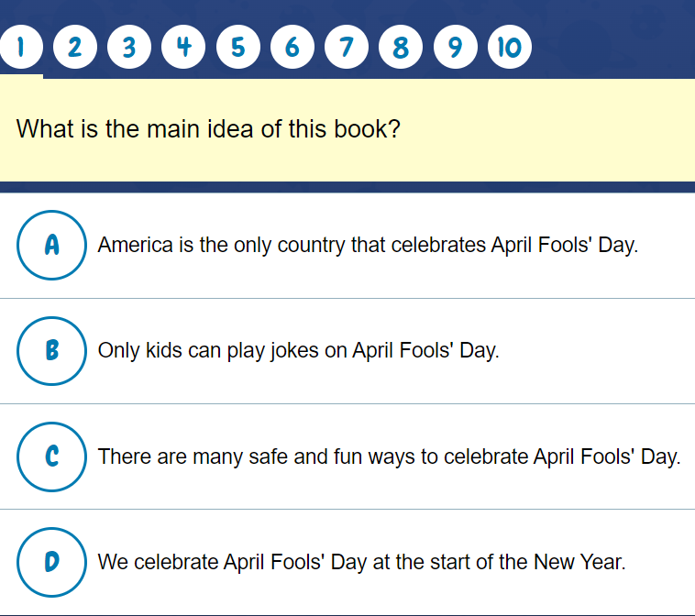Jump to question 2
The height and width of the screenshot is (616, 695).
click(75, 47)
